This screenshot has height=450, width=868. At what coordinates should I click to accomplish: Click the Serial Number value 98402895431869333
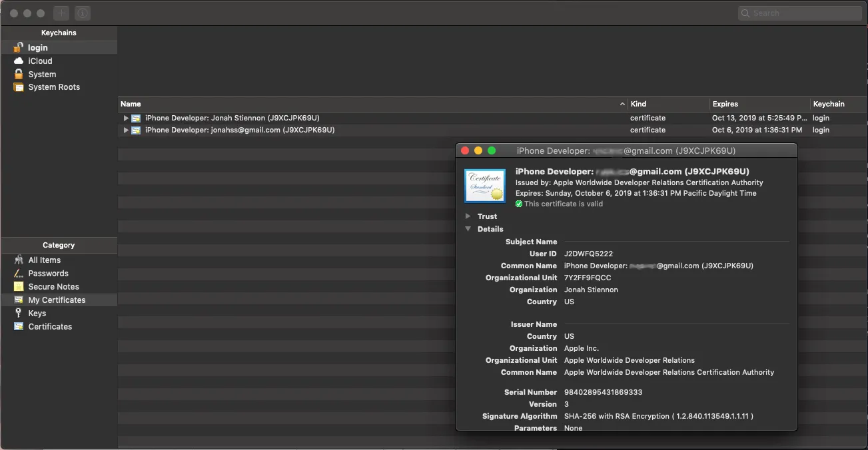coord(603,392)
